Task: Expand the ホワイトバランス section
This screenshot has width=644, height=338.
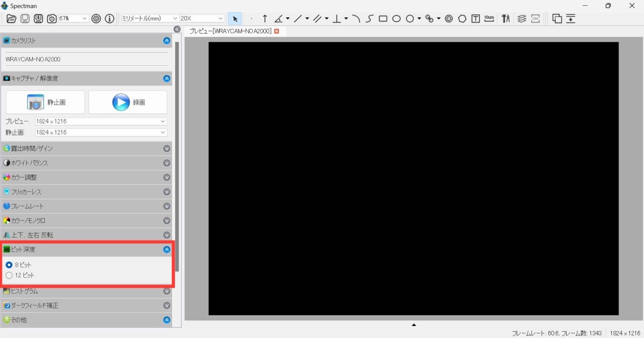Action: pyautogui.click(x=166, y=163)
